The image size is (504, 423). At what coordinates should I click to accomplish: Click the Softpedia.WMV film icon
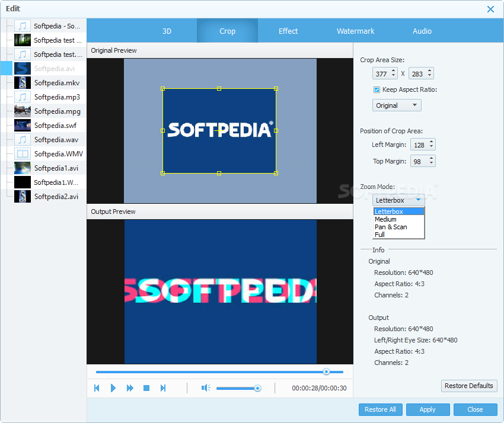click(x=23, y=154)
